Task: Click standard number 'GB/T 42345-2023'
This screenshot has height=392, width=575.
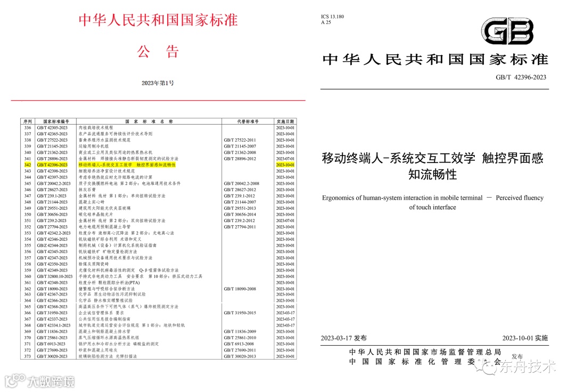Action: click(x=52, y=252)
